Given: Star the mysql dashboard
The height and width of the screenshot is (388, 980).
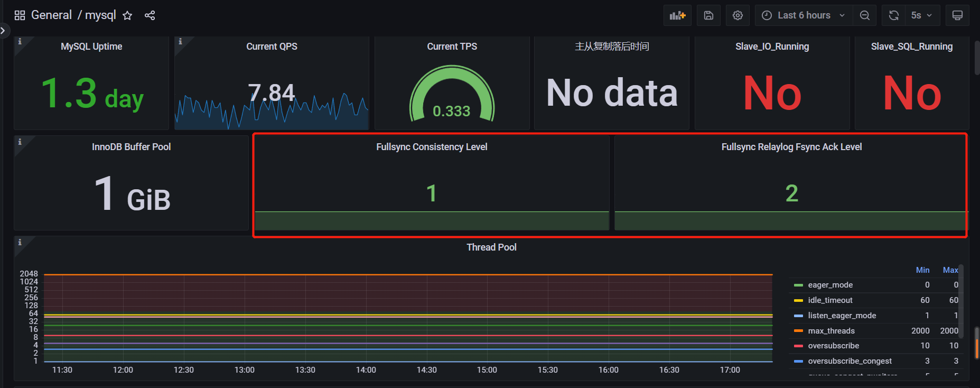Looking at the screenshot, I should click(127, 15).
